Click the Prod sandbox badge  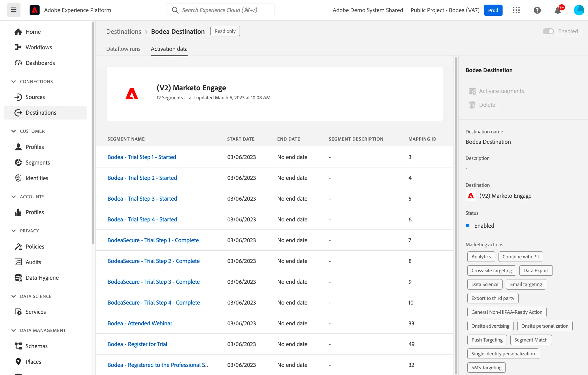click(493, 10)
